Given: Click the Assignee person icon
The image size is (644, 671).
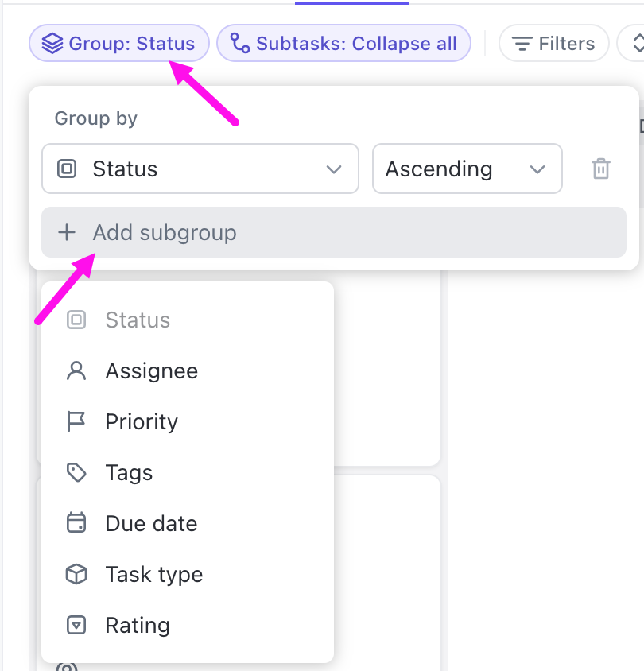Looking at the screenshot, I should (x=76, y=371).
